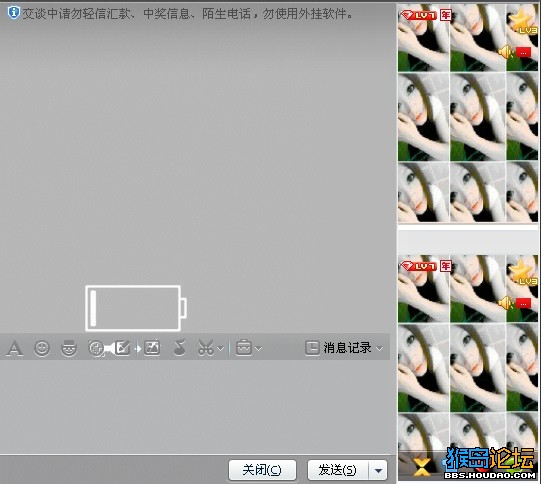Click the red LV7 diamond badge in upper panel
Image resolution: width=541 pixels, height=484 pixels.
[419, 15]
